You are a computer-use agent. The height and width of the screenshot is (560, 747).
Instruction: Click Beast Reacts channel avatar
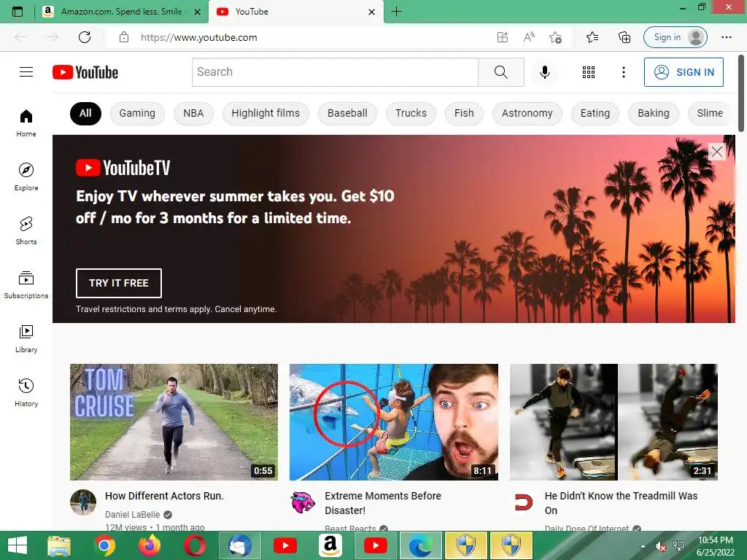click(303, 502)
